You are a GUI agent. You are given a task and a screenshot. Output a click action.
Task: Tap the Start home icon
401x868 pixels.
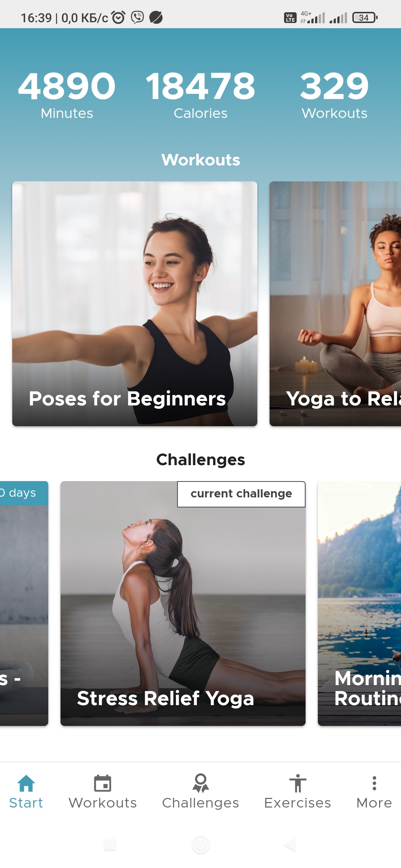[x=26, y=783]
